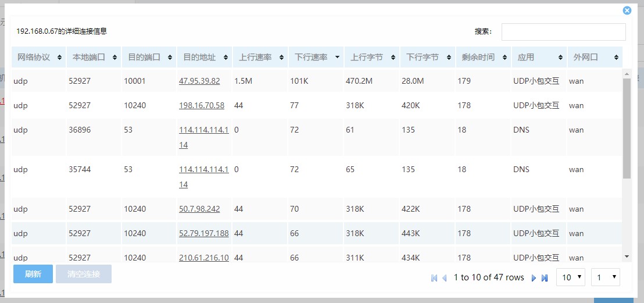
Task: Sort by 上行字节 column
Action: (372, 57)
